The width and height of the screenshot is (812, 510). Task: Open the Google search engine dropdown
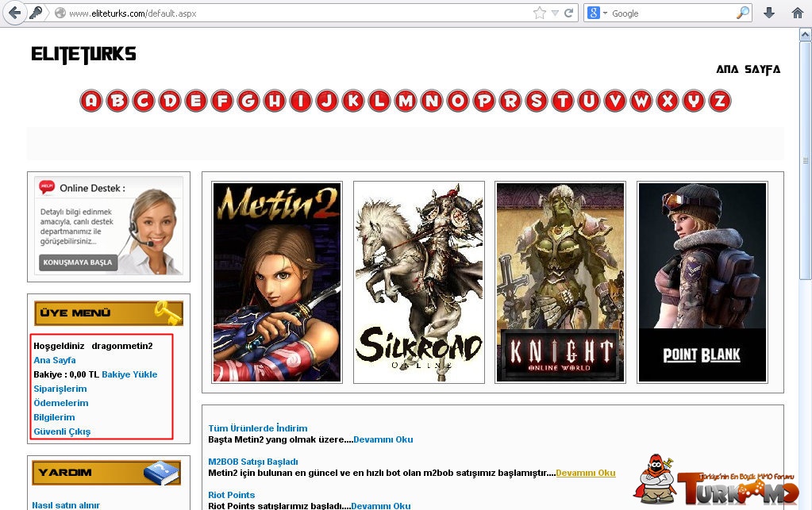598,13
